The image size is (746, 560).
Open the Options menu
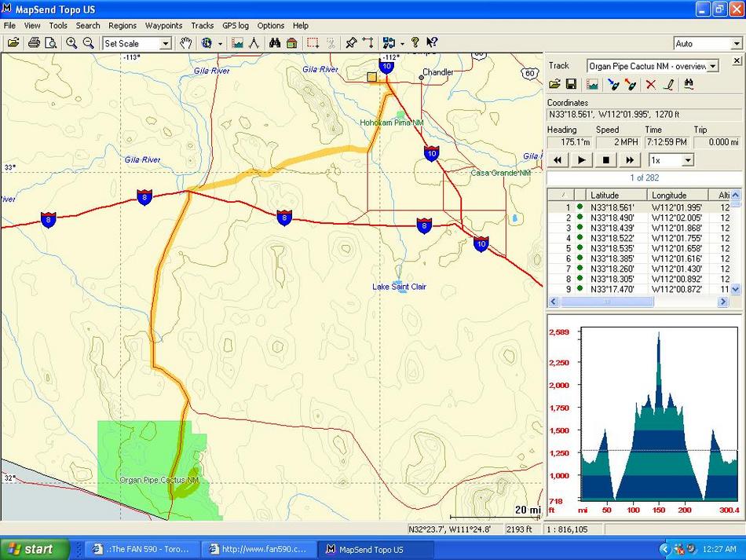[x=271, y=26]
